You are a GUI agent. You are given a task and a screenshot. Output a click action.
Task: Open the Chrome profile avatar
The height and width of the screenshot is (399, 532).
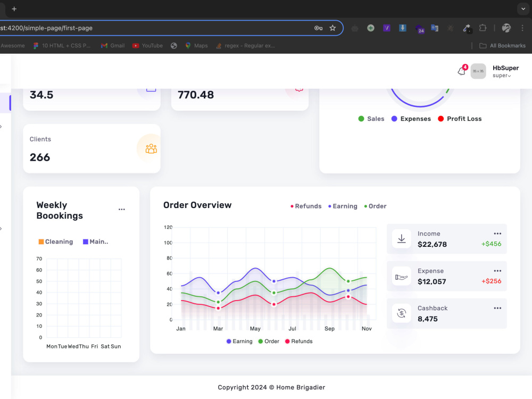(506, 28)
